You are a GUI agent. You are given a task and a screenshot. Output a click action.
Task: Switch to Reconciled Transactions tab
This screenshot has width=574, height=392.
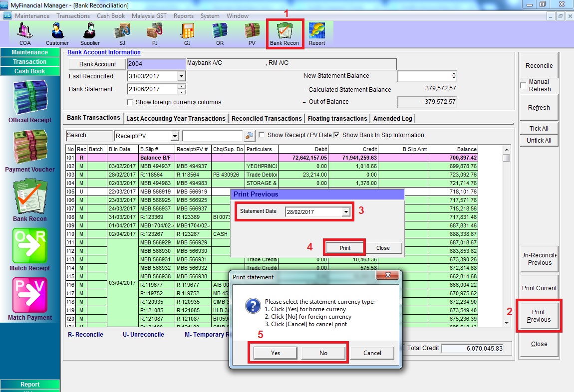[x=267, y=119]
